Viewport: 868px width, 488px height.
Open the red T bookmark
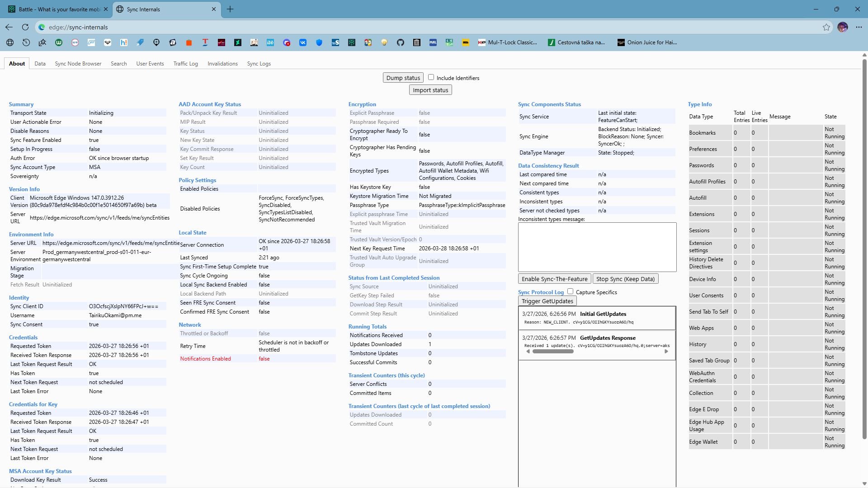(x=205, y=42)
